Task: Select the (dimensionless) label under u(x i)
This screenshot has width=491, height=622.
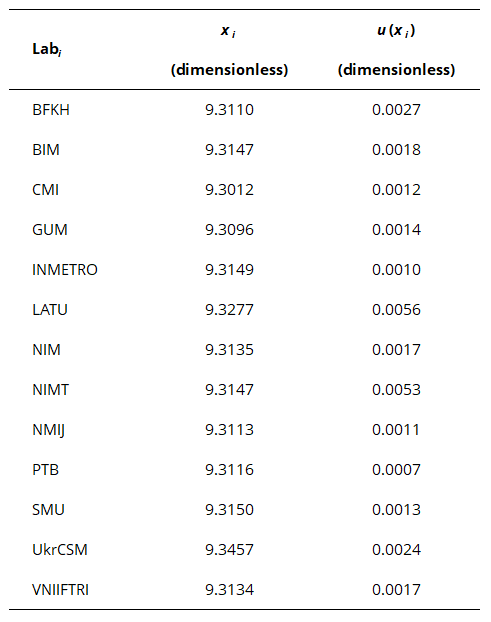Action: 396,70
